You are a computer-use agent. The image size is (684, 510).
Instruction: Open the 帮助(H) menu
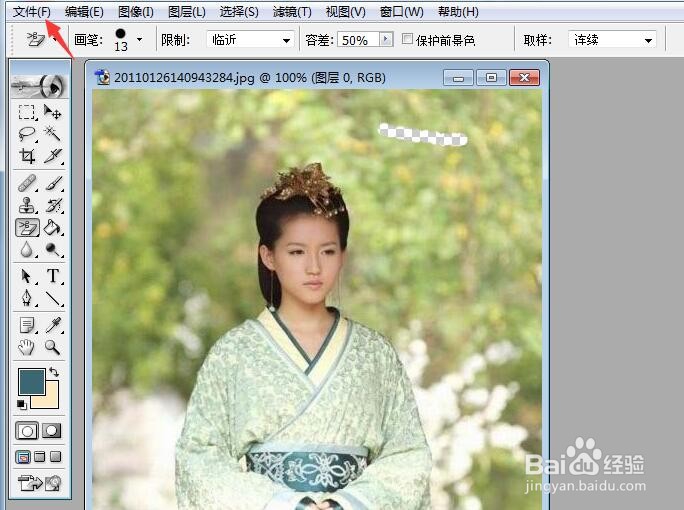coord(458,12)
